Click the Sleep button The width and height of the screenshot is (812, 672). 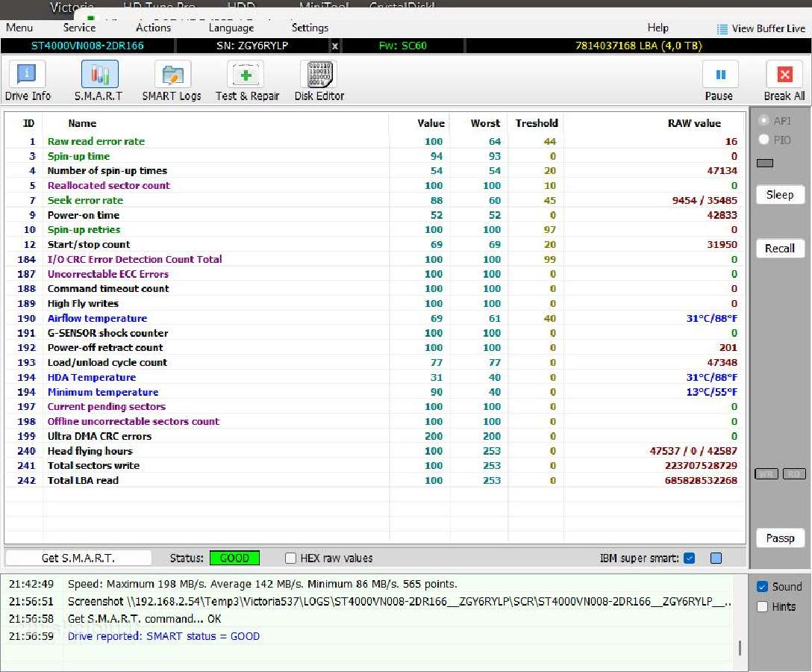point(780,195)
